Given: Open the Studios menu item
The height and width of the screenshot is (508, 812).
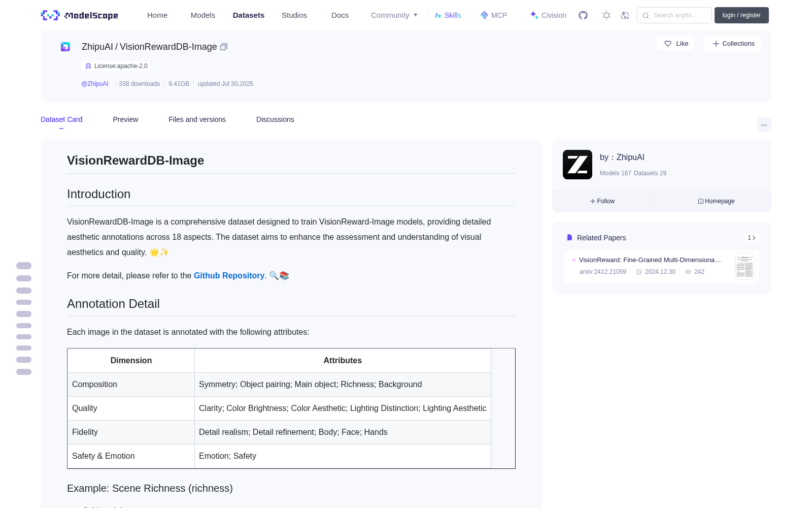Looking at the screenshot, I should point(294,15).
